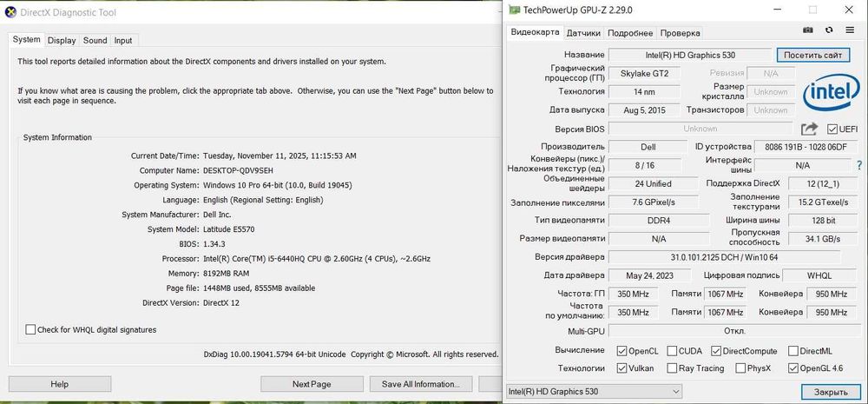Click May 24, 2023 driver date field
This screenshot has height=404, width=868.
pyautogui.click(x=649, y=275)
